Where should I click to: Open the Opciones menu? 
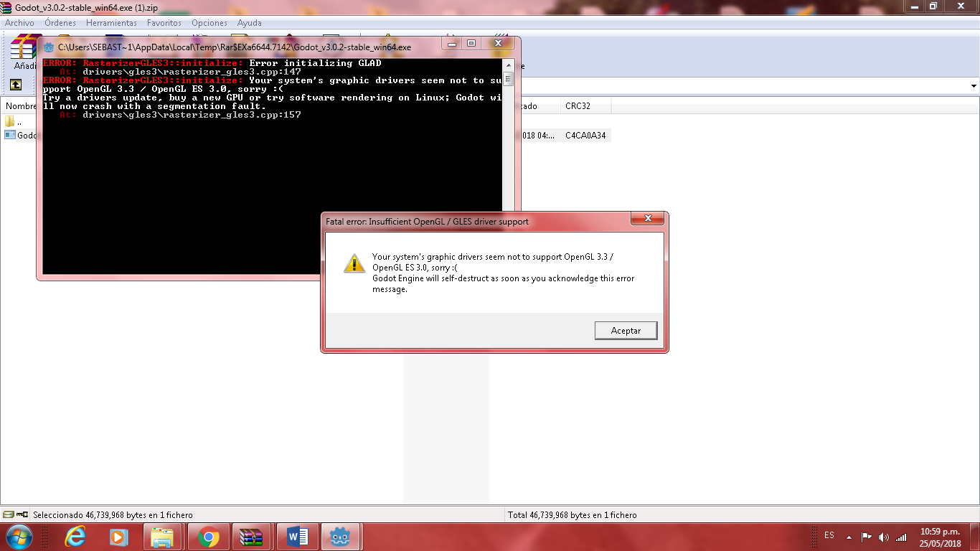(x=209, y=23)
